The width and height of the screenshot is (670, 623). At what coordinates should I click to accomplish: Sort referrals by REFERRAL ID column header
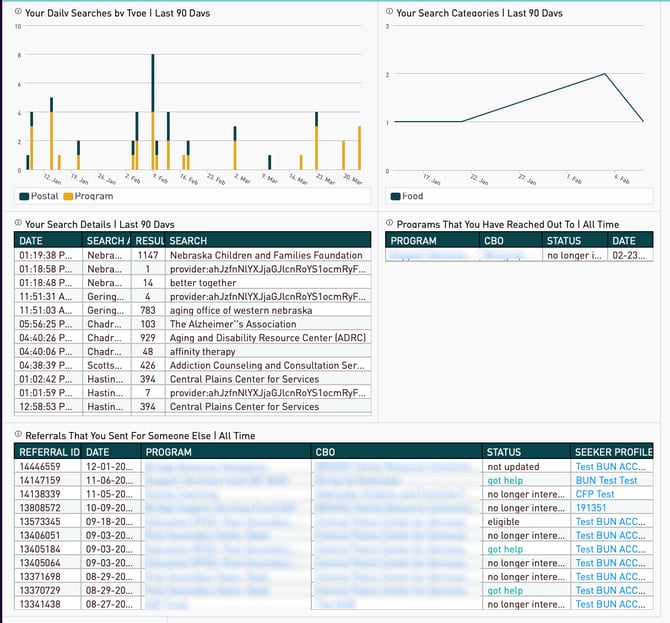click(x=46, y=452)
